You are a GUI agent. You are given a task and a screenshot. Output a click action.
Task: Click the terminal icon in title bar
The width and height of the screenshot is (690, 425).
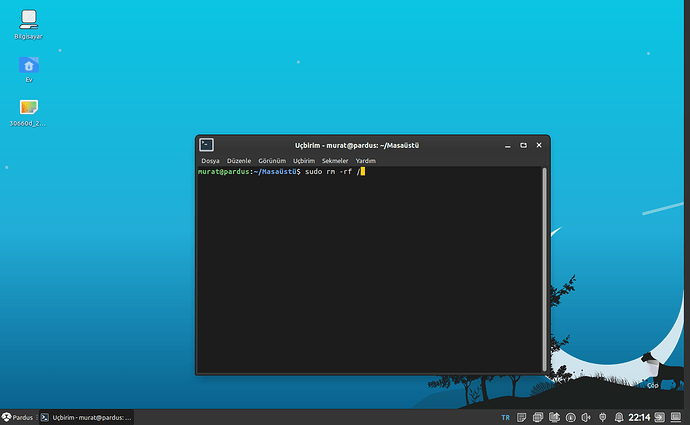click(x=206, y=145)
